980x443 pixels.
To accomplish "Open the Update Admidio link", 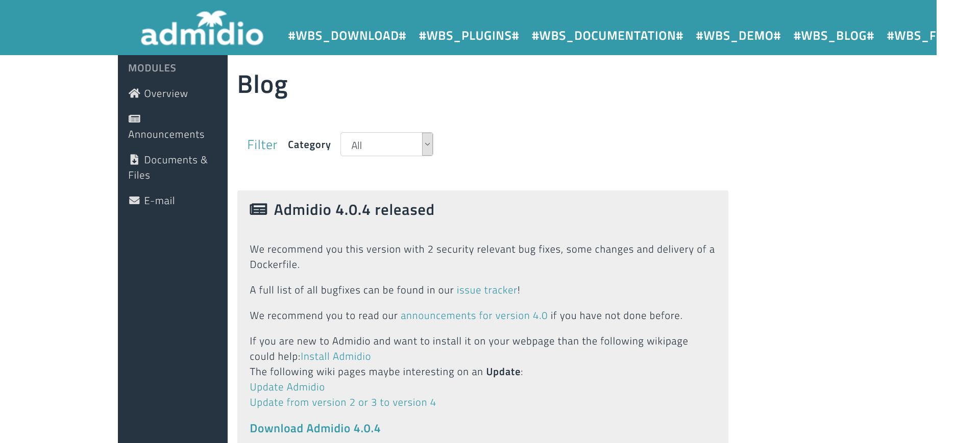I will click(x=287, y=387).
